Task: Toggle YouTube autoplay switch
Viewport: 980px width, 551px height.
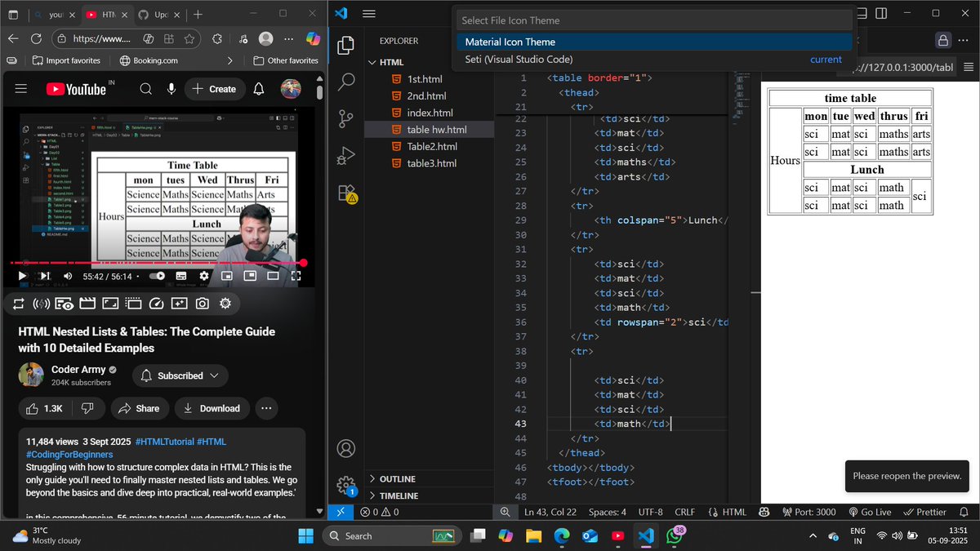Action: pos(157,276)
